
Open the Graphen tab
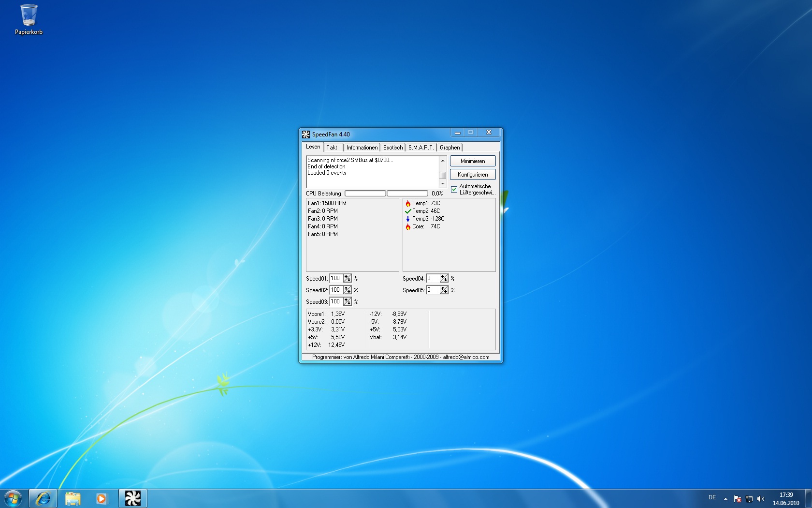point(450,148)
